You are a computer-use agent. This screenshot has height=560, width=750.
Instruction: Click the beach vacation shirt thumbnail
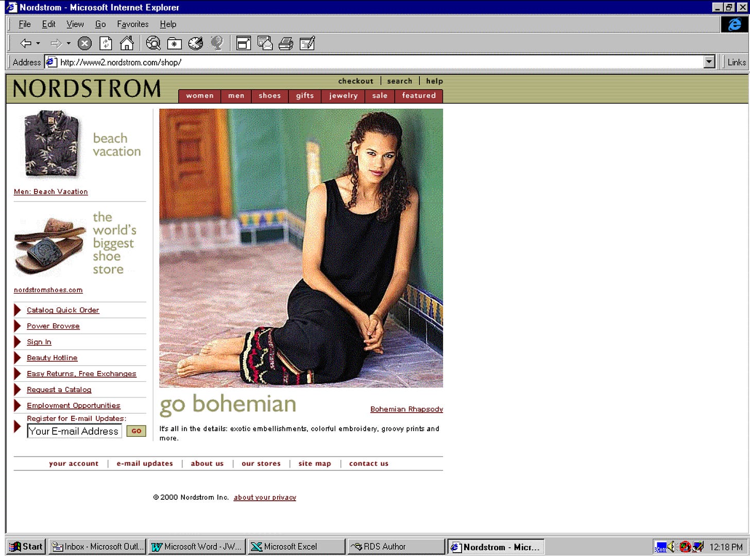tap(52, 144)
